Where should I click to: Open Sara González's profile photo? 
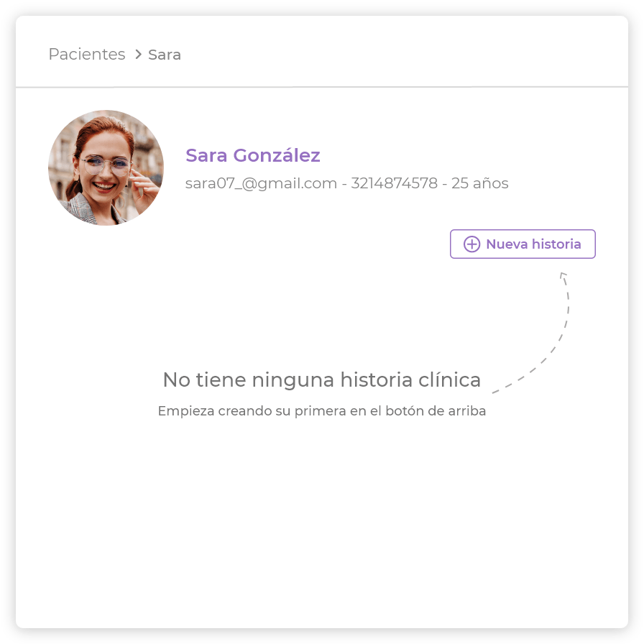coord(106,167)
